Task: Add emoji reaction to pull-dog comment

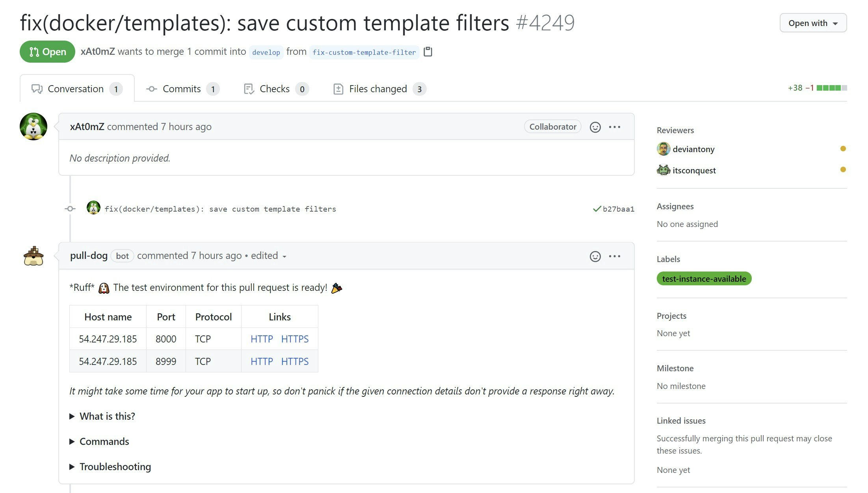Action: click(x=595, y=256)
